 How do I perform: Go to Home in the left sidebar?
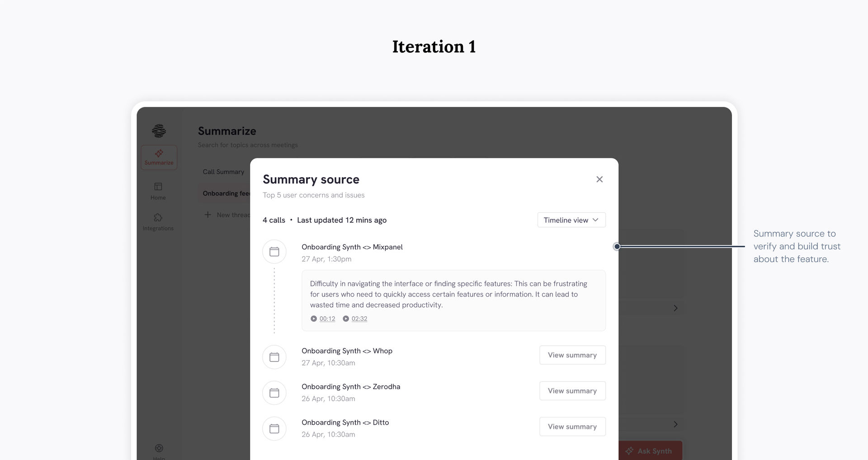point(158,191)
